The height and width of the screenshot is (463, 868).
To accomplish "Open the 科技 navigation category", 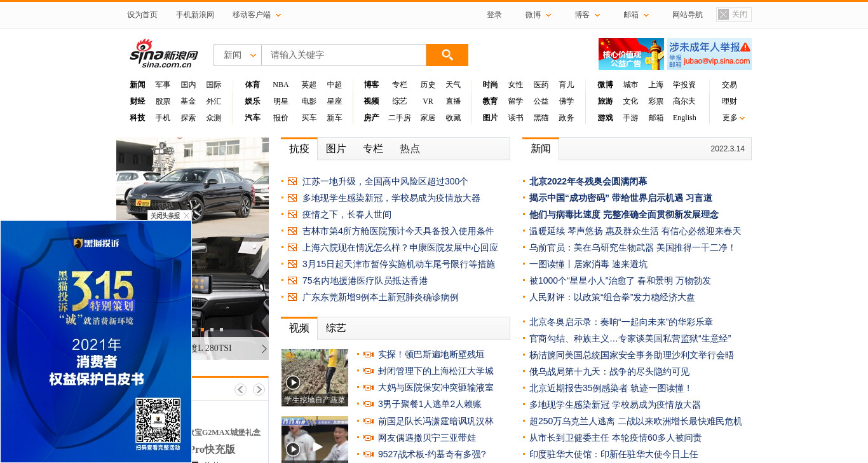I will [137, 118].
